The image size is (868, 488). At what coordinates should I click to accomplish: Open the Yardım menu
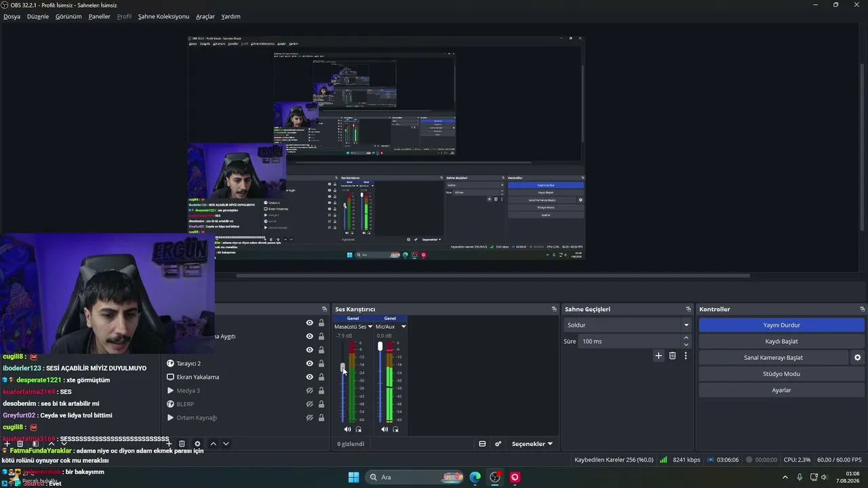coord(231,16)
